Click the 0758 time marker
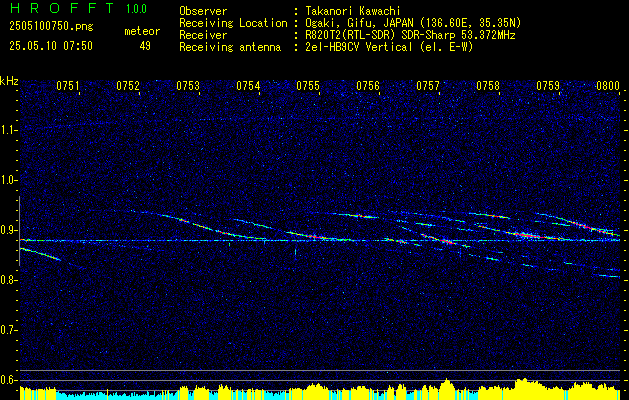Viewport: 629px width, 400px height. pyautogui.click(x=488, y=86)
